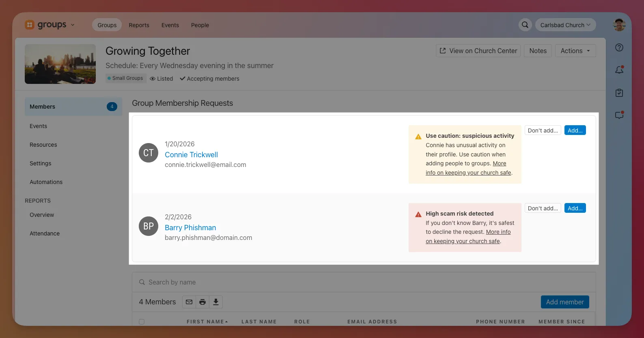Download the member list with download icon
The image size is (644, 338).
pos(216,302)
